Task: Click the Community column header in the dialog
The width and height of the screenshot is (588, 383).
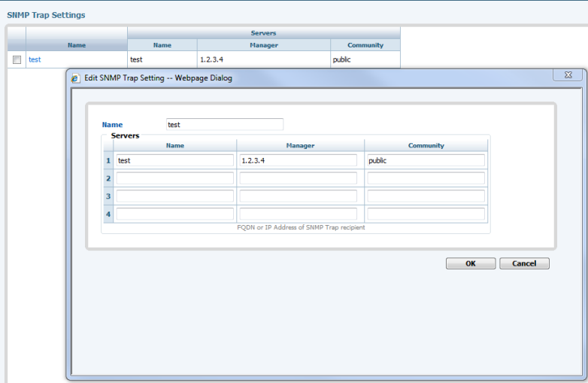Action: pos(426,145)
